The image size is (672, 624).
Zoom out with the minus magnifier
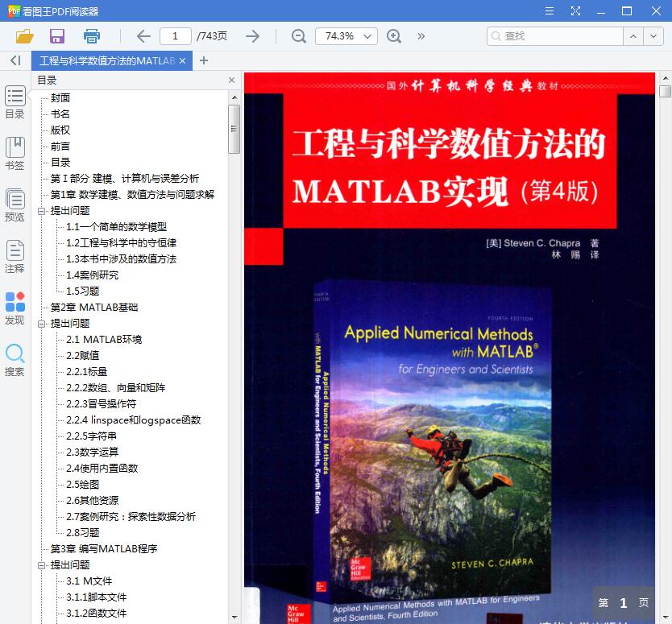(x=299, y=36)
